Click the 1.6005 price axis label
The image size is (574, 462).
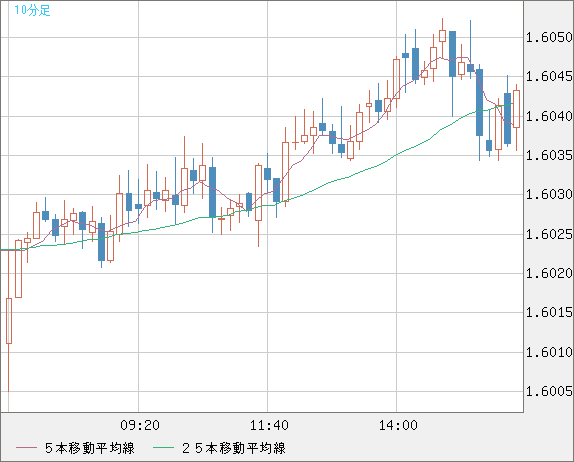[x=549, y=391]
